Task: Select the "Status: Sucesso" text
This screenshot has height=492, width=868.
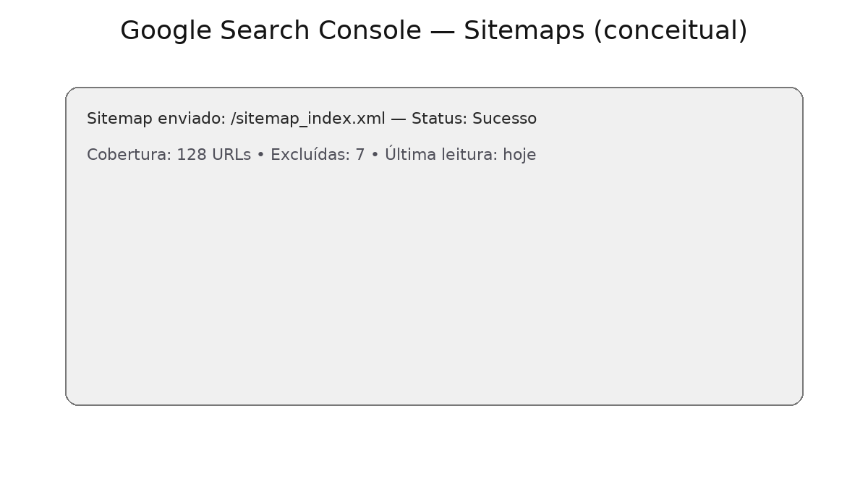Action: tap(474, 119)
